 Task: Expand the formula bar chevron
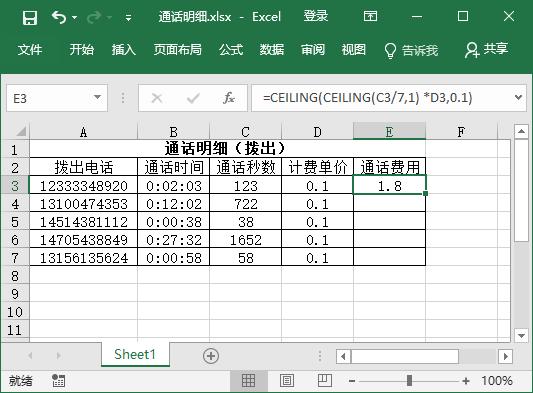click(518, 98)
